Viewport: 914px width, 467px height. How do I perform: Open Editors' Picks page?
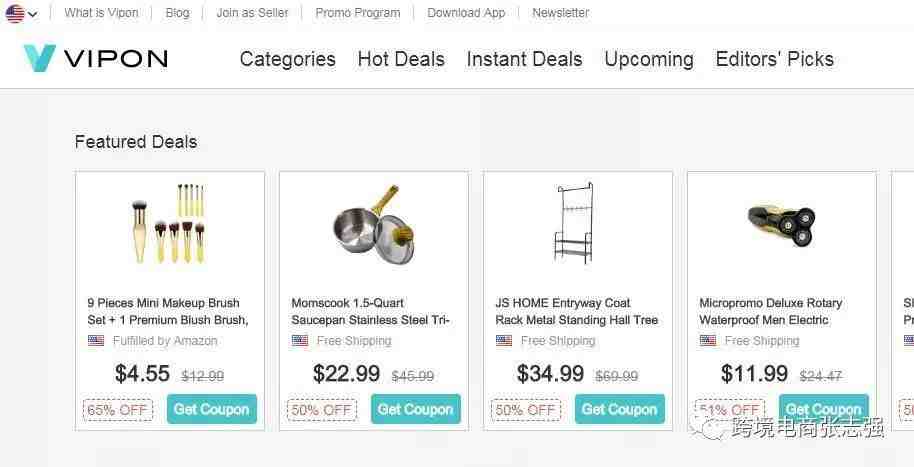(774, 59)
